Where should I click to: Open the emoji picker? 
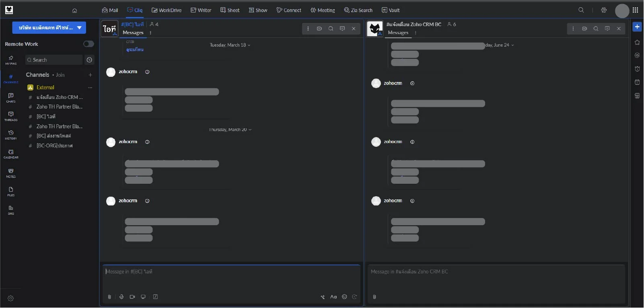coord(344,297)
